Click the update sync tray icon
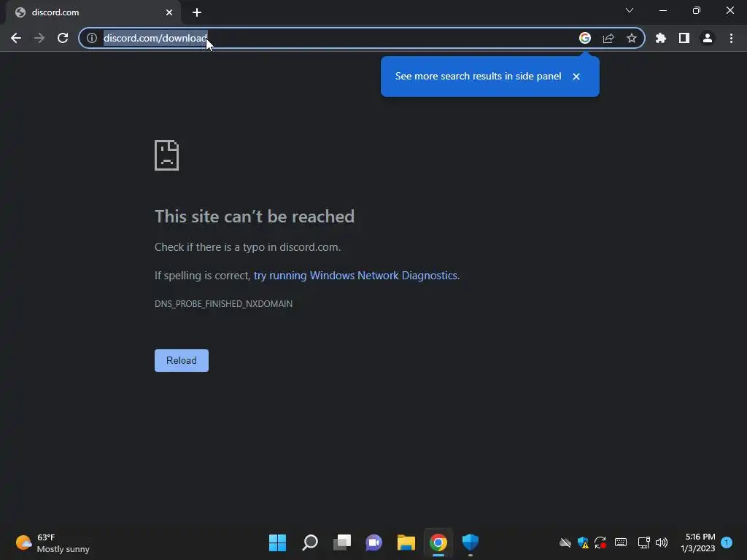Viewport: 747px width, 560px height. pos(600,542)
